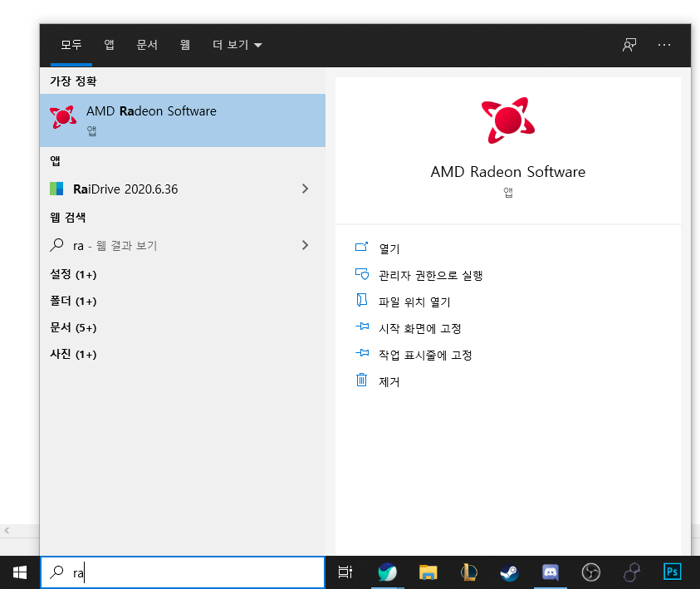
Task: Choose 제거 to uninstall
Action: click(389, 382)
